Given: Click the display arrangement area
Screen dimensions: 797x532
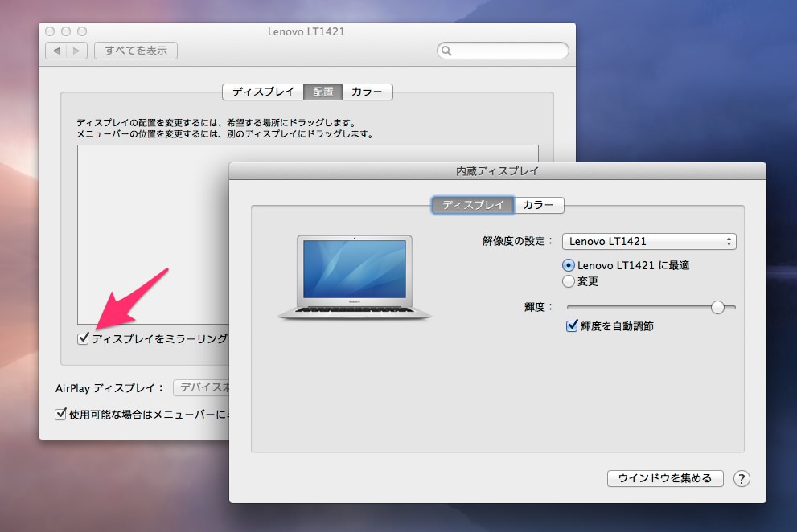Looking at the screenshot, I should (153, 234).
